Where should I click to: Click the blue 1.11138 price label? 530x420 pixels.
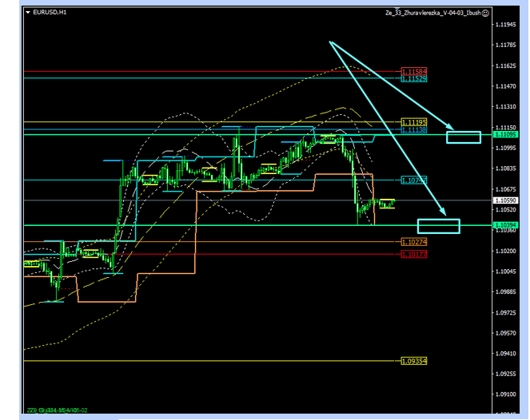click(413, 129)
